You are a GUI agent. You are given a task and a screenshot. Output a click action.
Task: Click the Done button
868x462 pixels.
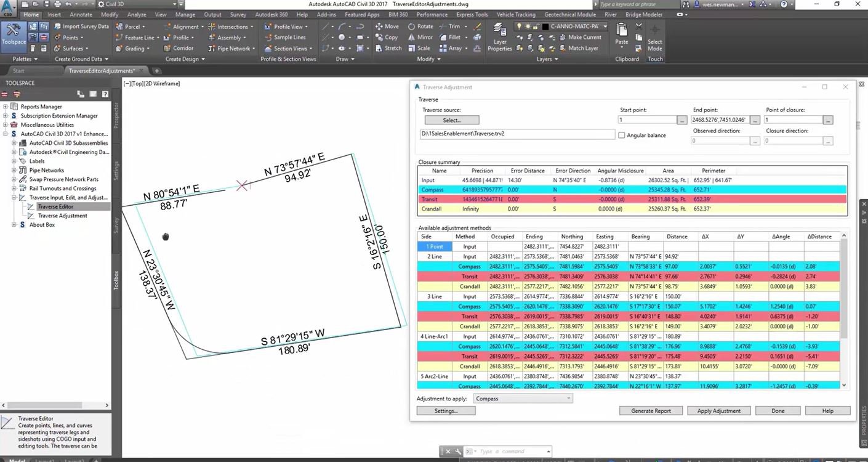pyautogui.click(x=778, y=411)
